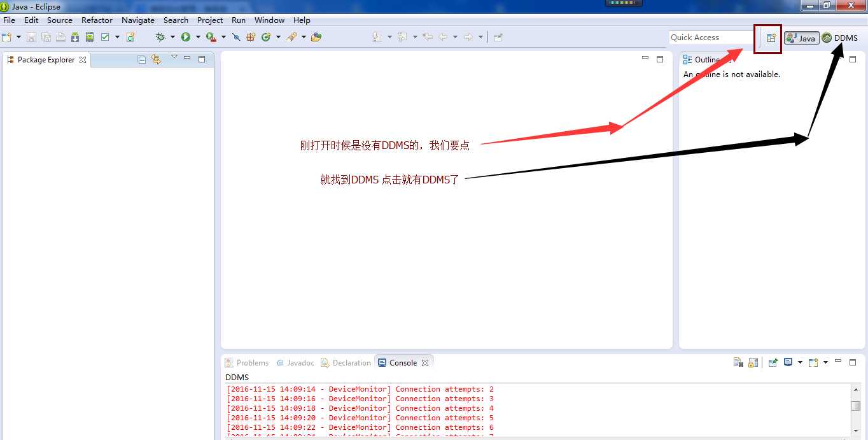Open the Window menu

[x=270, y=20]
